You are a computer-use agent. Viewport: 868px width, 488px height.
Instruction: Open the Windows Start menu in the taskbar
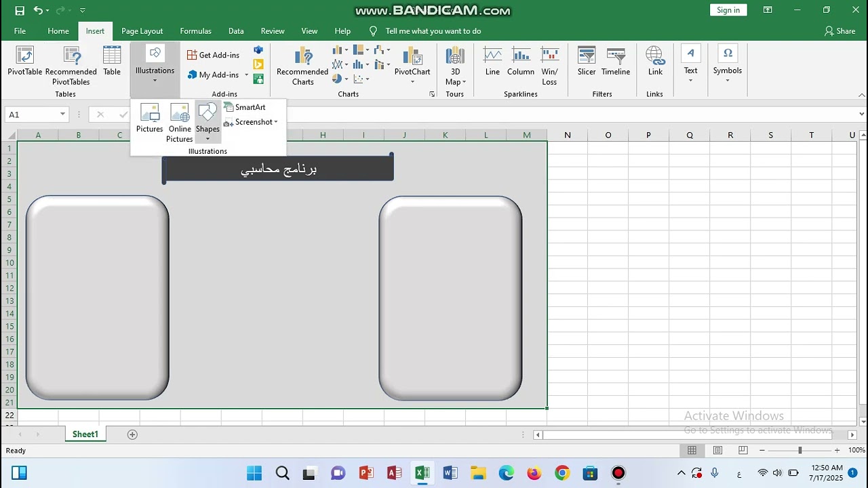[254, 473]
